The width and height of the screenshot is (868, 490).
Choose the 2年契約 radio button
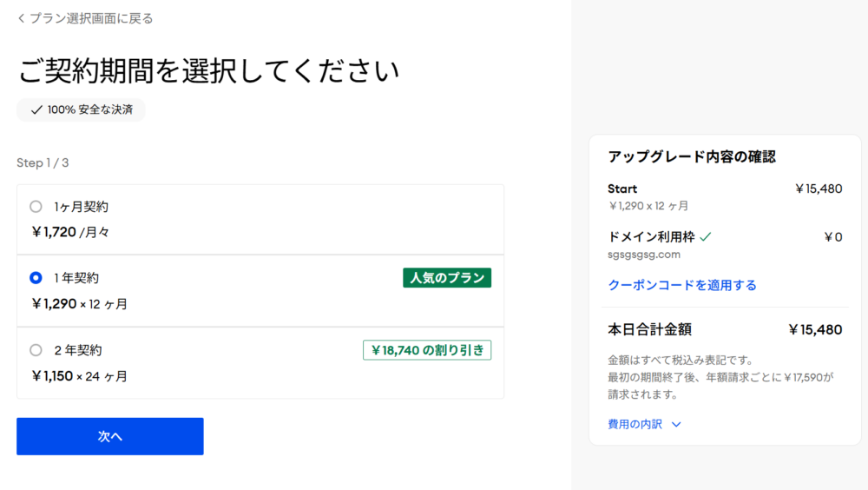coord(36,350)
